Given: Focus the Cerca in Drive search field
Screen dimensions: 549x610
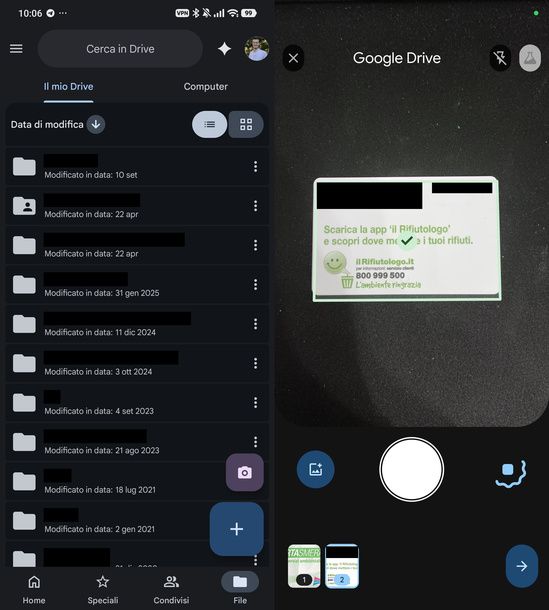Looking at the screenshot, I should tap(120, 49).
